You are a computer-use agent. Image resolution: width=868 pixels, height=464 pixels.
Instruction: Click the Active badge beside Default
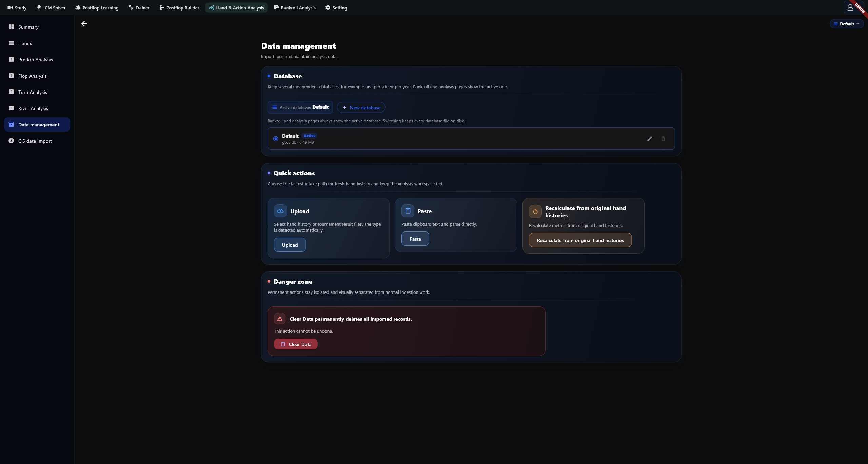click(310, 136)
